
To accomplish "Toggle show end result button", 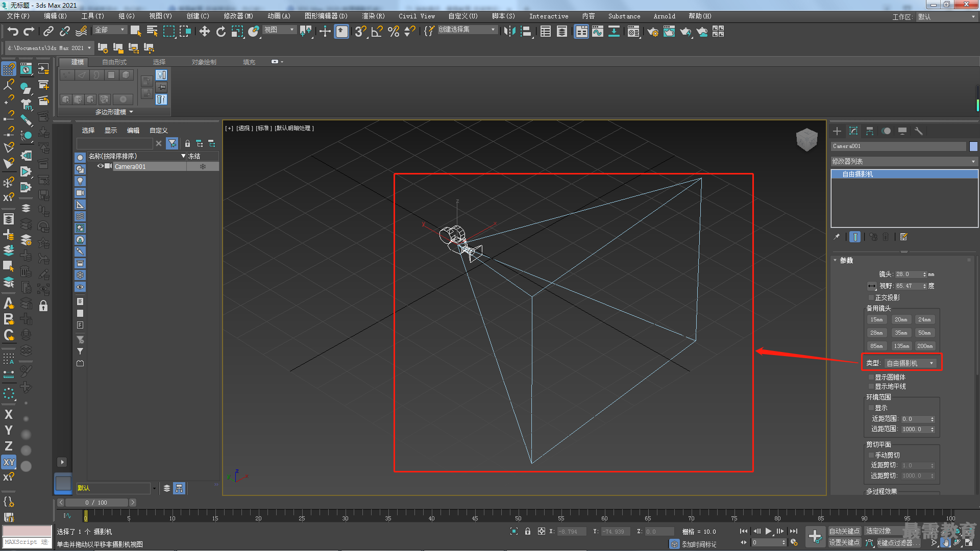I will point(855,237).
